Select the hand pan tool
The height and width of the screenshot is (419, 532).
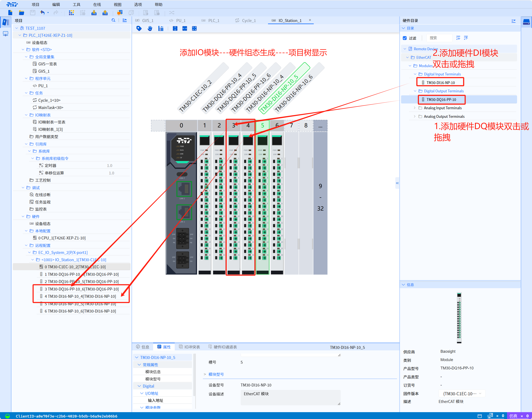[150, 28]
